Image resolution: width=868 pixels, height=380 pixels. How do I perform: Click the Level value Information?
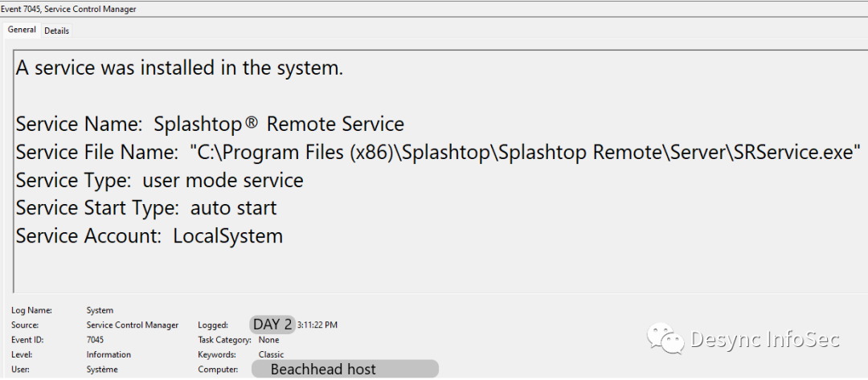tap(108, 354)
